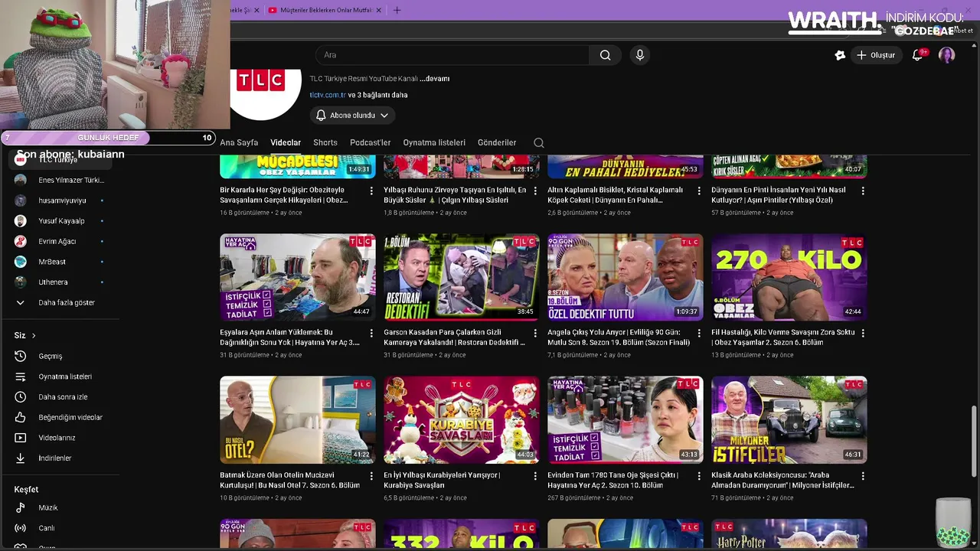Image resolution: width=980 pixels, height=551 pixels.
Task: Open the tlctv.com.tr link
Action: click(328, 95)
